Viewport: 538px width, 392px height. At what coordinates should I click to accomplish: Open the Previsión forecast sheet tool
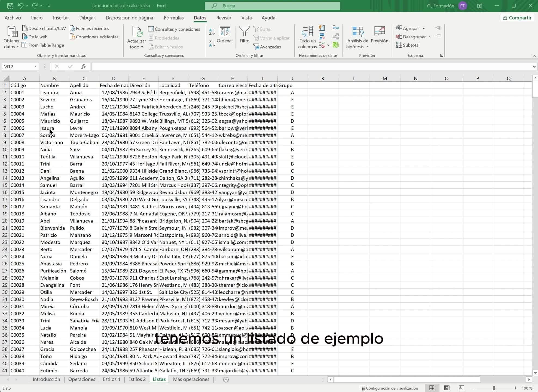(x=379, y=35)
